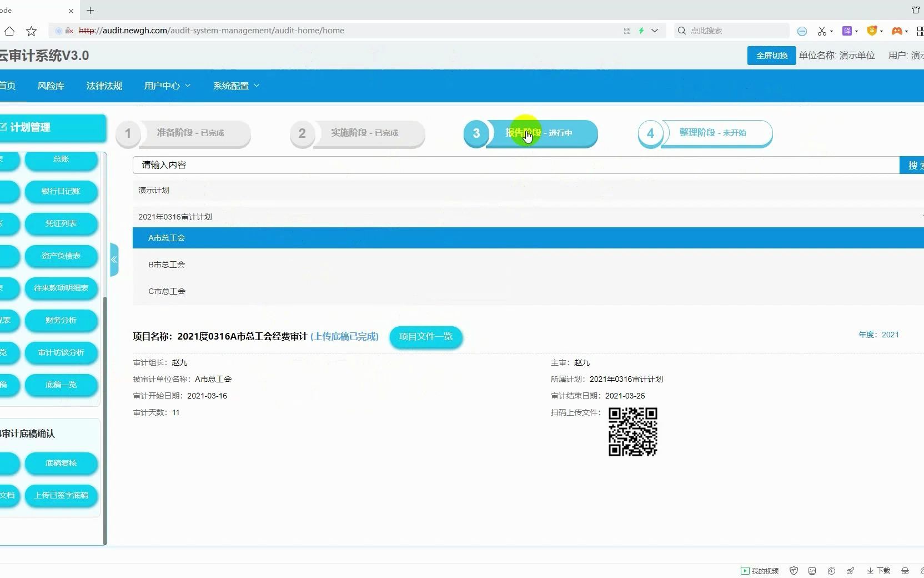Open the 法律法规 menu
The image size is (924, 578).
104,86
